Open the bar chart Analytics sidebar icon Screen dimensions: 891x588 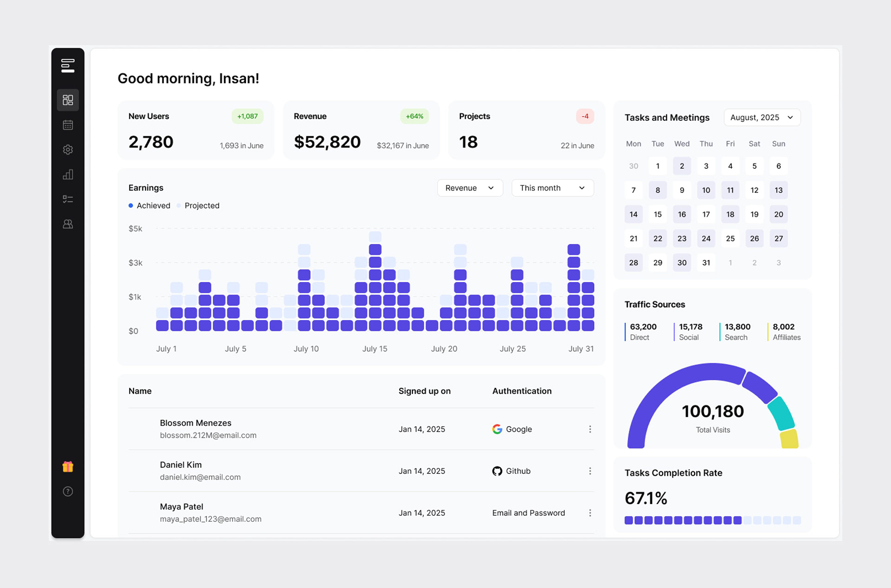68,174
